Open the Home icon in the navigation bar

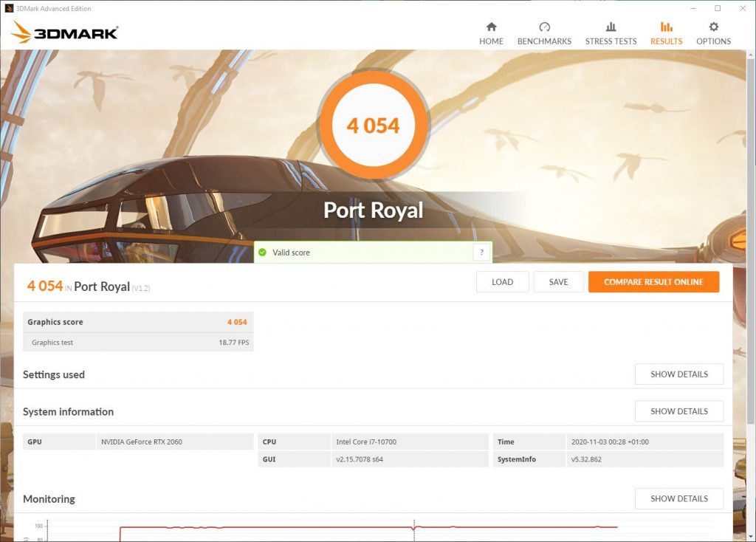click(491, 27)
